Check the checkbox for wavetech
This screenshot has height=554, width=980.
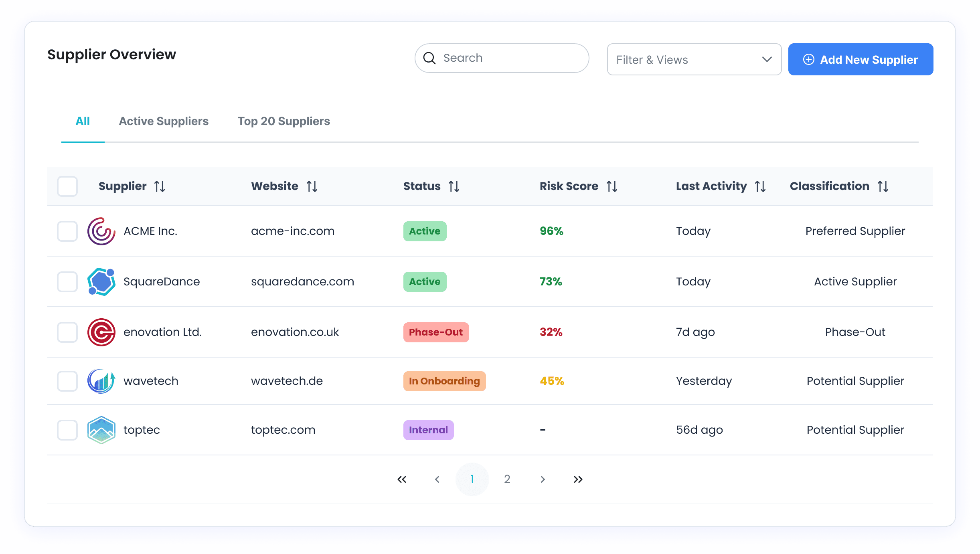67,381
